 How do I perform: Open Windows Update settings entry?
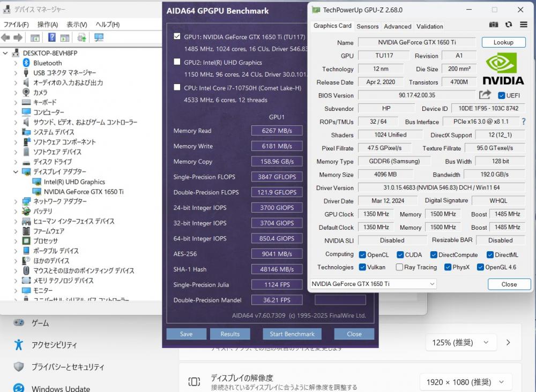51,388
